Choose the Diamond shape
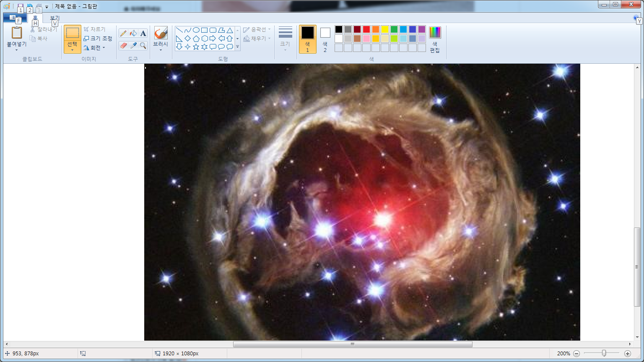 pyautogui.click(x=187, y=39)
